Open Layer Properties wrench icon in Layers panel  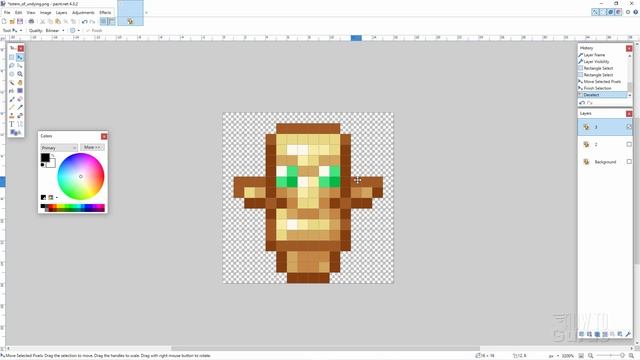click(x=628, y=334)
